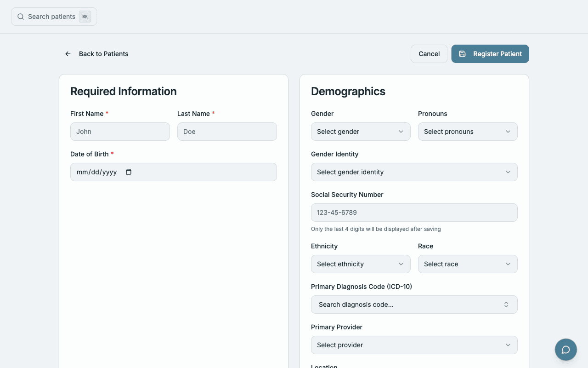Click the Cancel button

point(429,54)
